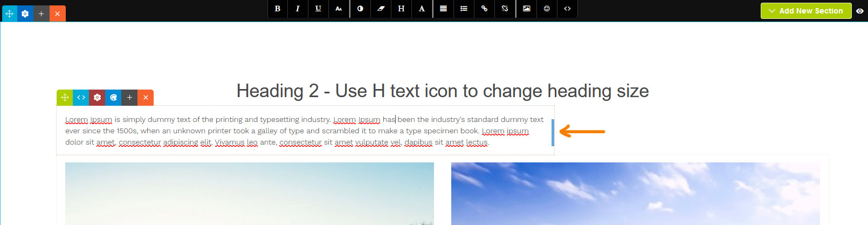Remove link with the unlink icon
Viewport: 868px width, 225px height.
coord(505,9)
